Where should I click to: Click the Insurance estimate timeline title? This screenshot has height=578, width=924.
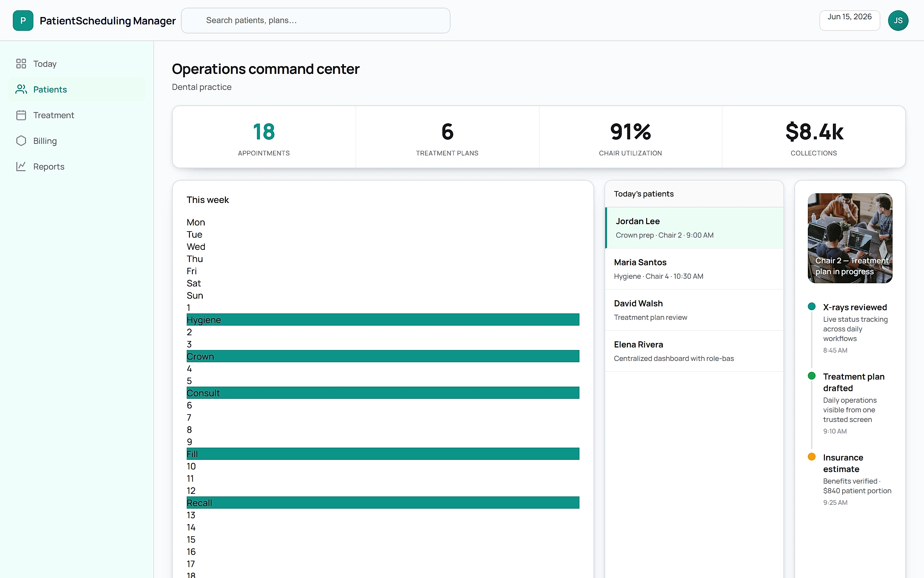click(843, 463)
